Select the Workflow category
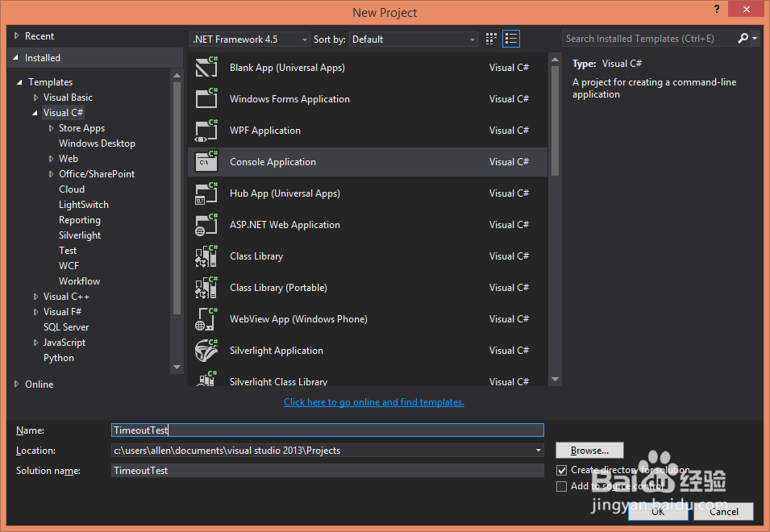This screenshot has height=532, width=770. click(x=79, y=281)
